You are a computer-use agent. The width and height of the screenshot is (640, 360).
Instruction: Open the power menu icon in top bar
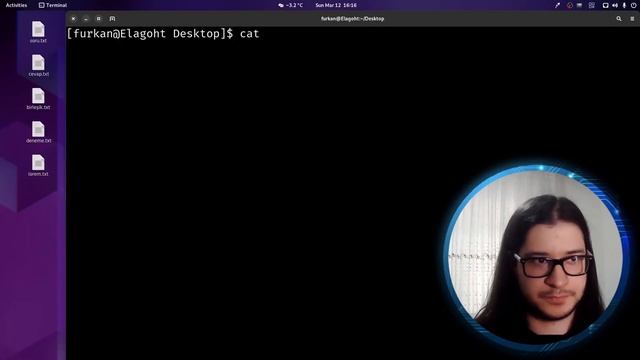(x=633, y=5)
